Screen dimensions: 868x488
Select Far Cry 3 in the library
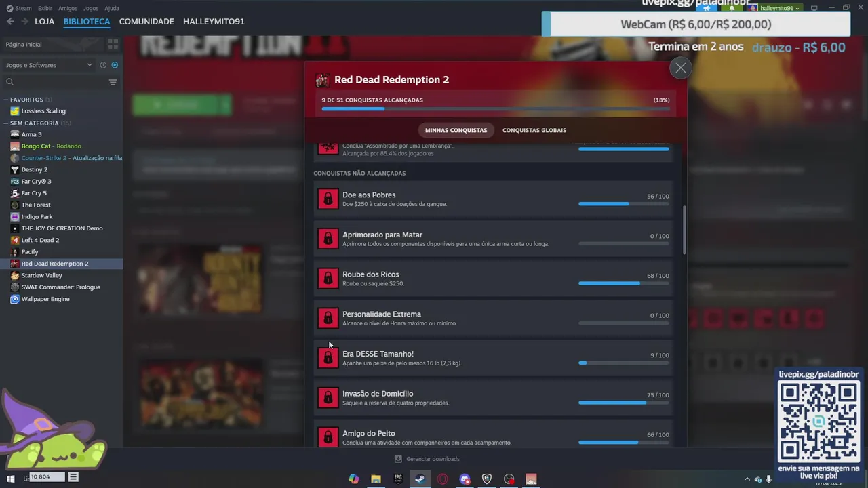(x=36, y=182)
